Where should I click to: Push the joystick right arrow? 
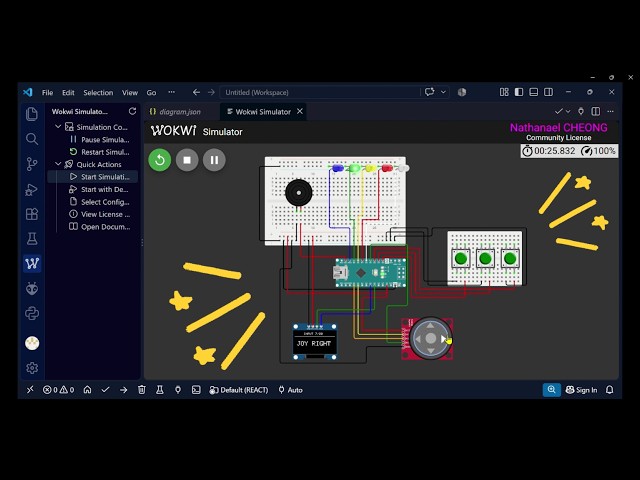point(444,339)
